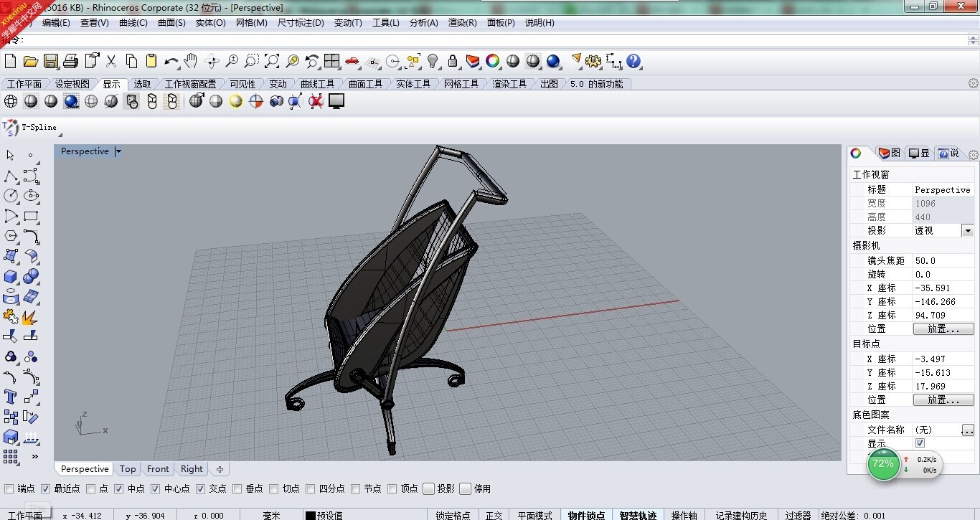980x520 pixels.
Task: Click the file name browse ... button
Action: point(968,430)
